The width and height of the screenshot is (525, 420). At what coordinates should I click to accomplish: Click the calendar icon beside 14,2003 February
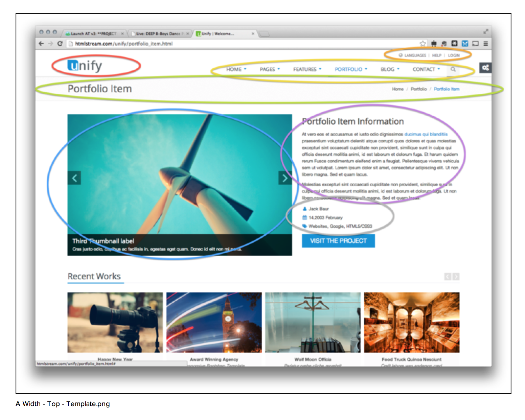(x=304, y=218)
